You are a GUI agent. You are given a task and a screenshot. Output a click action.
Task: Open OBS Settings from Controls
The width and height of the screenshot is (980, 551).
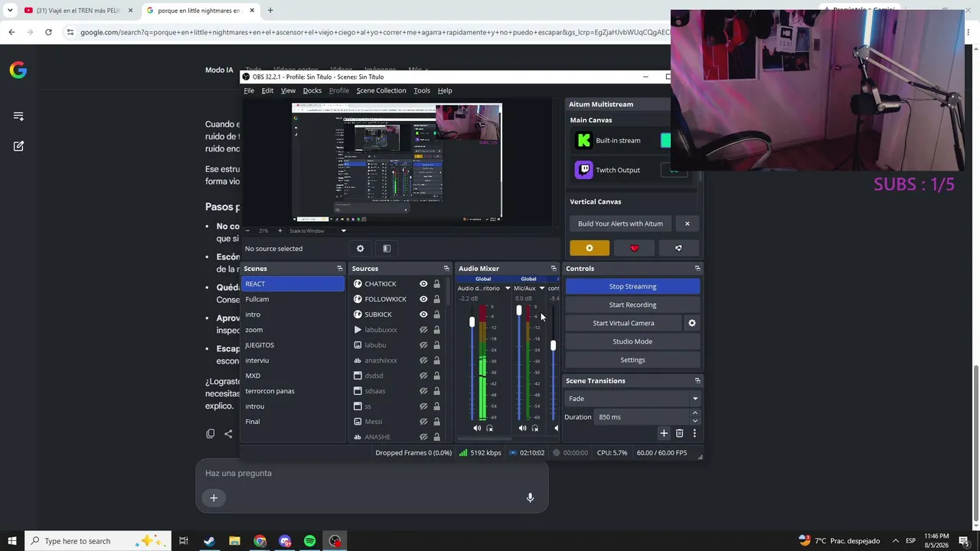click(632, 360)
